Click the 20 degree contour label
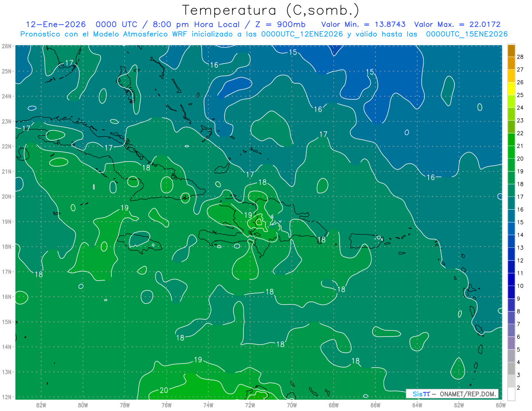This screenshot has height=411, width=532. (164, 390)
